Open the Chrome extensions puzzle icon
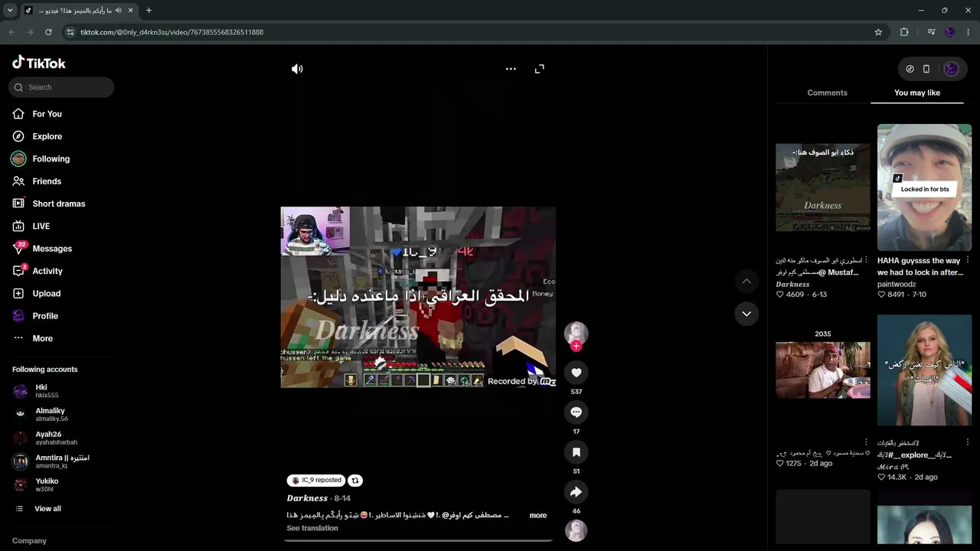The width and height of the screenshot is (980, 551). (x=904, y=32)
